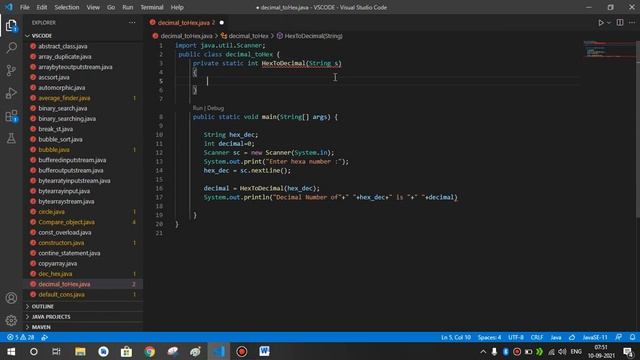
Task: Adjust the system volume speaker icon
Action: pos(562,351)
